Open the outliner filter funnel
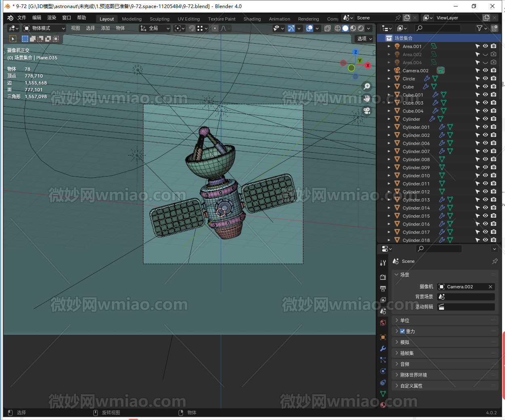Viewport: 505px width, 420px height. (x=480, y=28)
